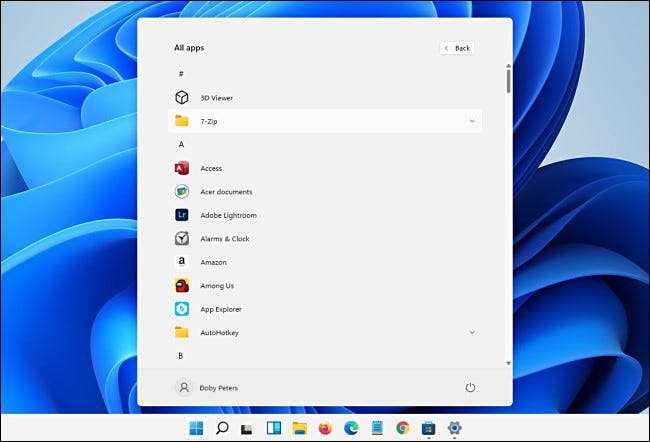Click the # section header
The height and width of the screenshot is (442, 650).
pyautogui.click(x=181, y=74)
